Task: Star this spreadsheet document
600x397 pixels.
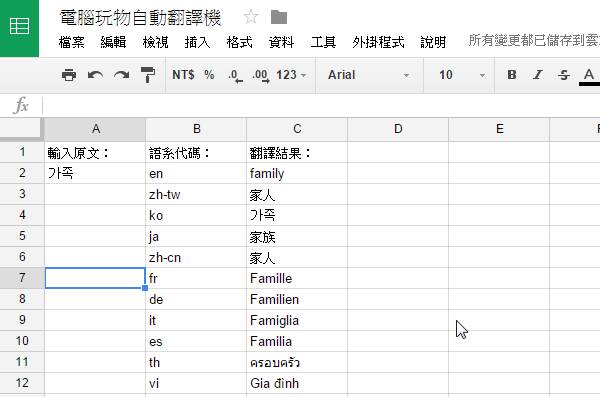Action: point(251,17)
